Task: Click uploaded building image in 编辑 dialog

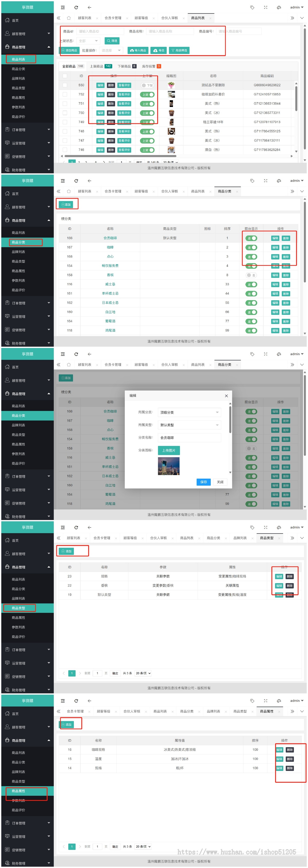Action: tap(169, 466)
